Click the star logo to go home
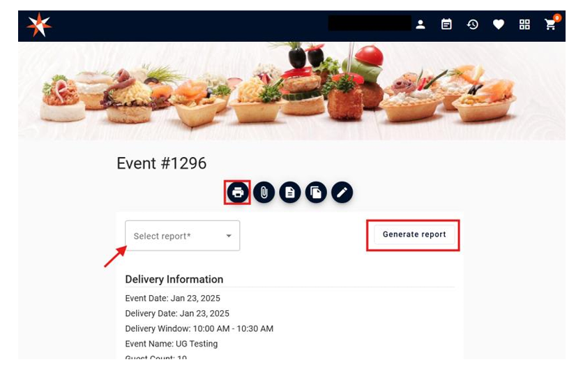The width and height of the screenshot is (583, 392). point(39,25)
